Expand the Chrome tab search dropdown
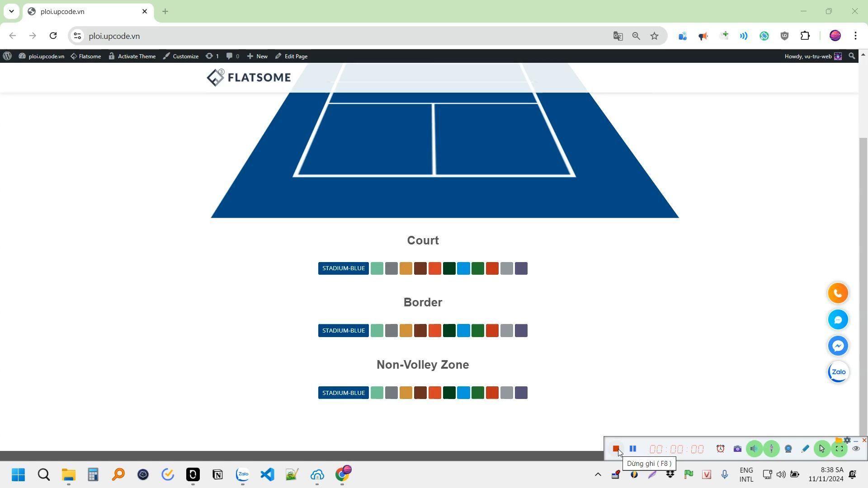The height and width of the screenshot is (488, 868). (11, 11)
